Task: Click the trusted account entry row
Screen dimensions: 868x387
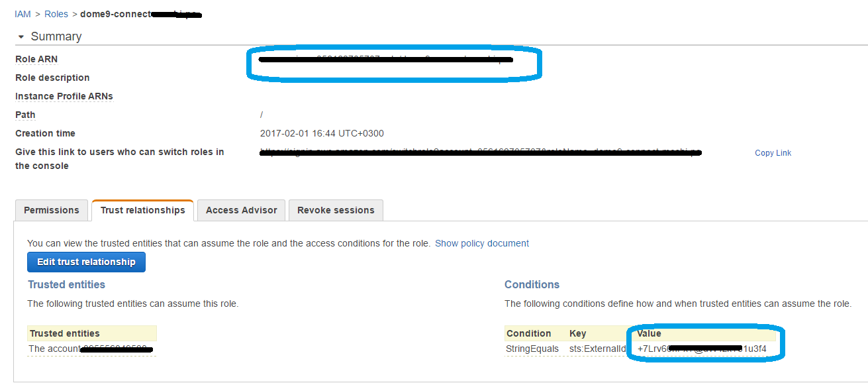Action: click(91, 349)
